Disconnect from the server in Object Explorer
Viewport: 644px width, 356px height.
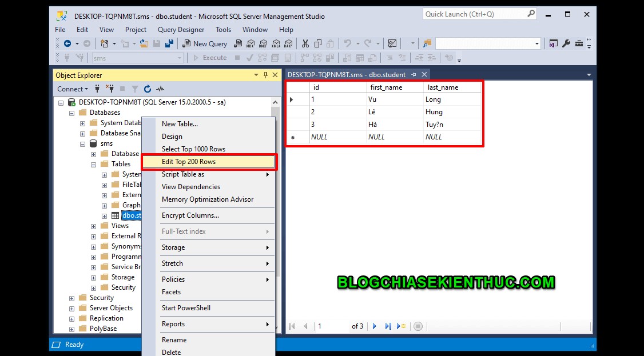click(x=111, y=89)
